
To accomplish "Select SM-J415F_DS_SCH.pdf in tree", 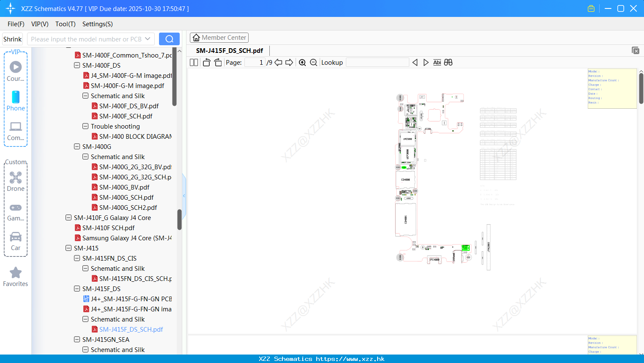I will pyautogui.click(x=127, y=329).
